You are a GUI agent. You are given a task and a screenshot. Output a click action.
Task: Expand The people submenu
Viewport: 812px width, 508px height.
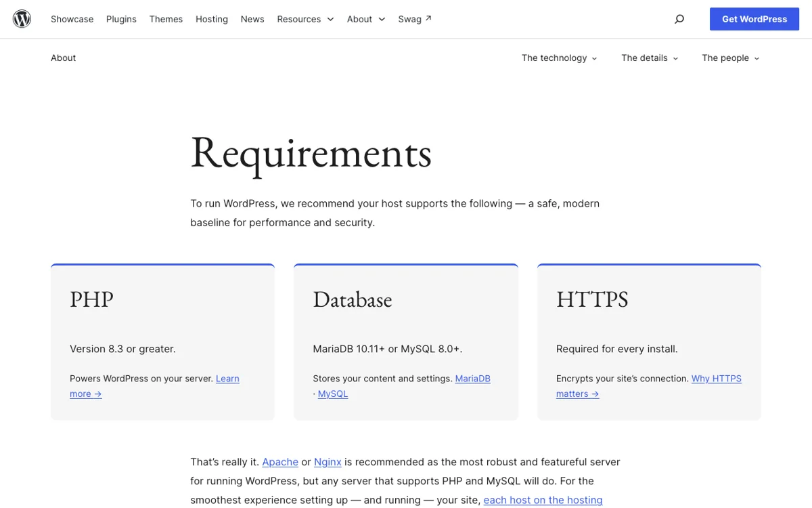pos(731,58)
